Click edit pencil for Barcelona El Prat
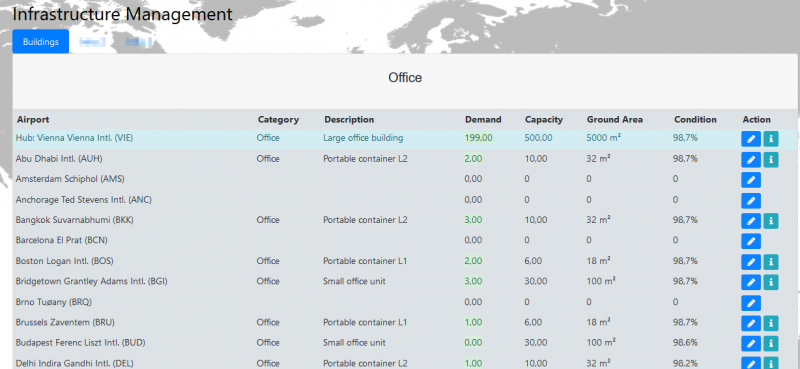The height and width of the screenshot is (369, 800). 751,241
